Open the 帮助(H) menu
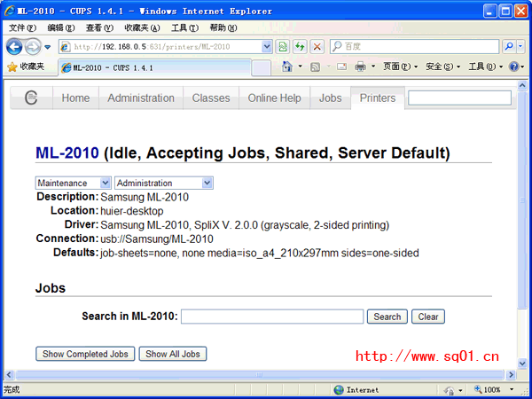This screenshot has width=532, height=399. tap(223, 27)
